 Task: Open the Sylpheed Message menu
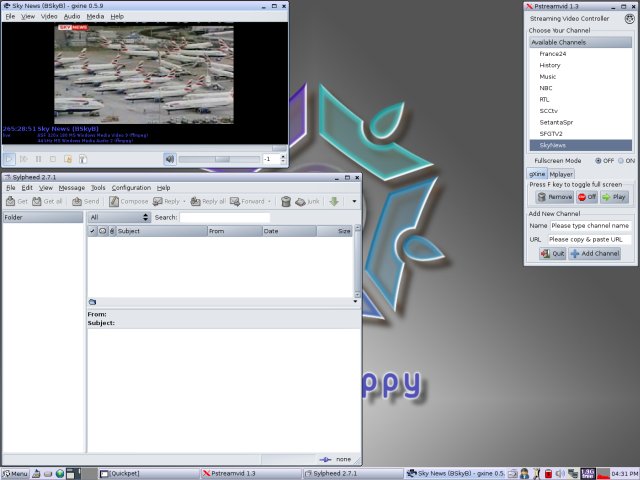pos(71,188)
